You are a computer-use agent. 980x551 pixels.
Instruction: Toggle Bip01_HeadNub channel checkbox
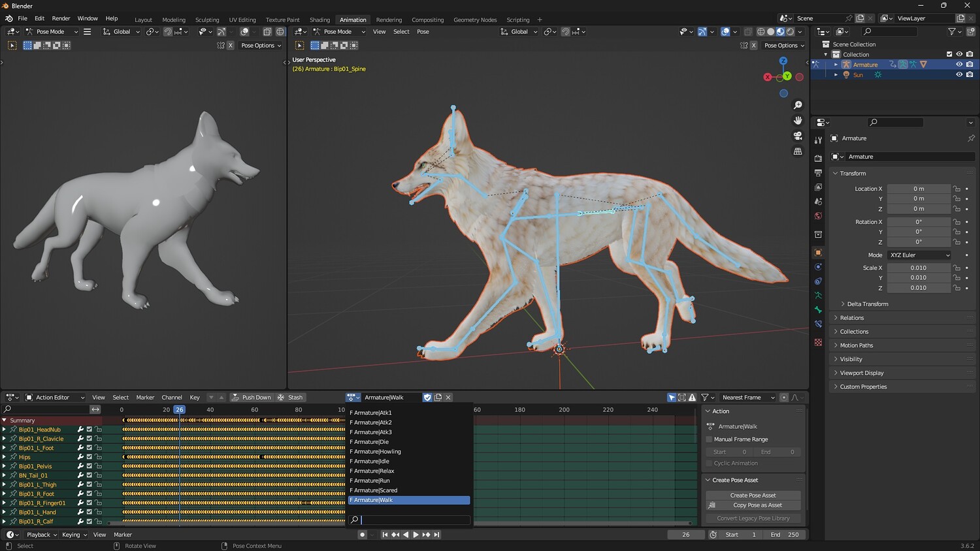click(x=90, y=430)
